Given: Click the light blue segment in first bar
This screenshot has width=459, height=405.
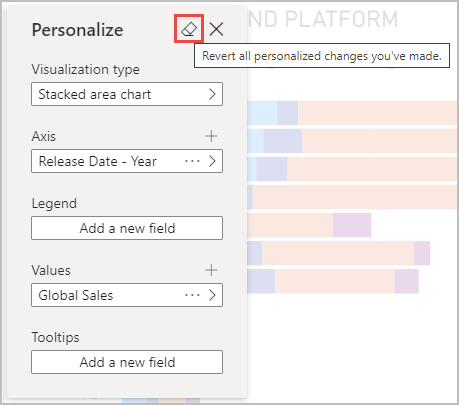Looking at the screenshot, I should click(x=262, y=113).
